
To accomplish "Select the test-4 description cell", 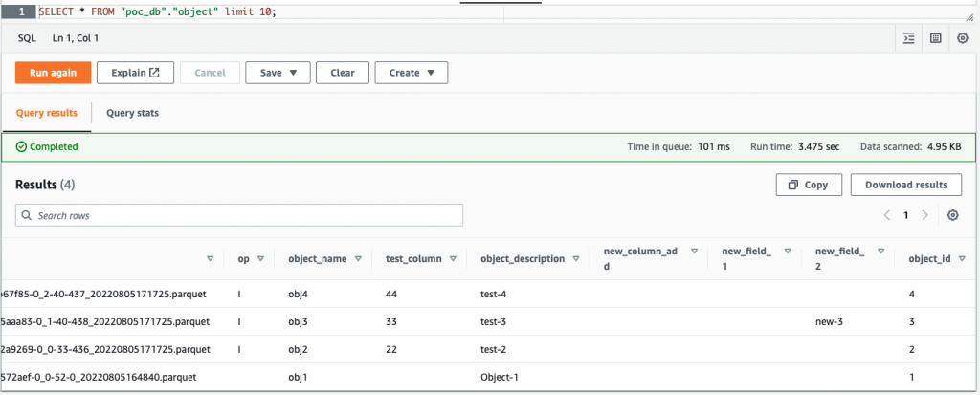I will (x=493, y=294).
